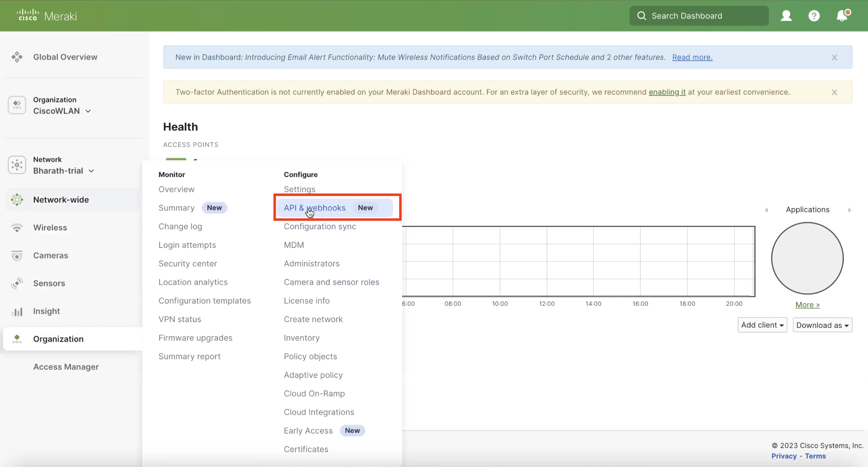Open the notifications bell icon

(x=842, y=16)
